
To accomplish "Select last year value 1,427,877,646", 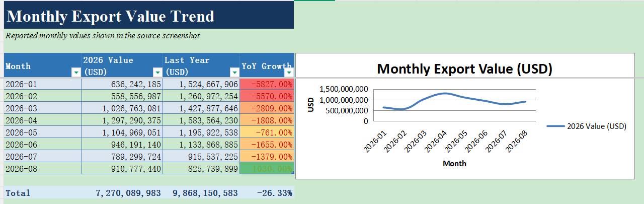I will (201, 108).
